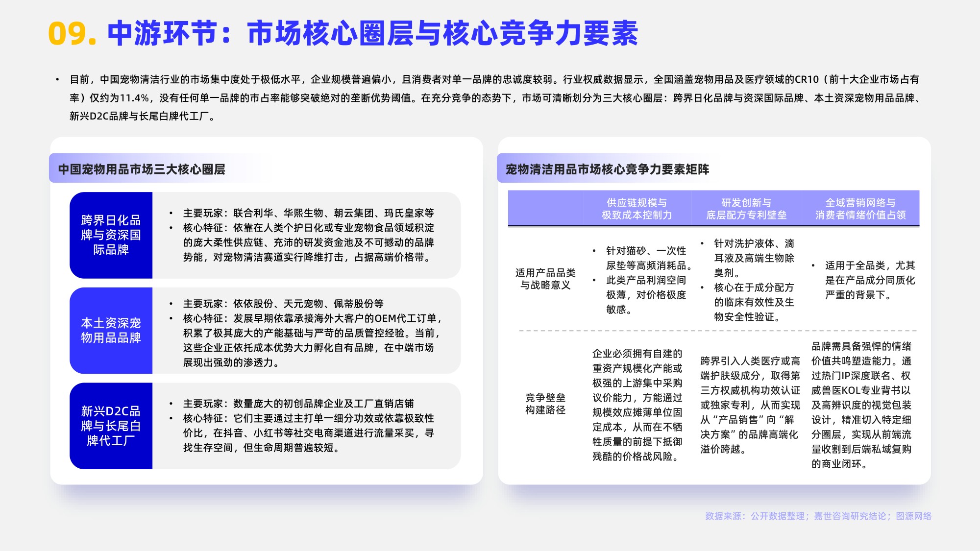Click the blue label '新兴D2C品牌与长尾白牌代工厂'
This screenshot has height=551, width=980.
[x=111, y=426]
